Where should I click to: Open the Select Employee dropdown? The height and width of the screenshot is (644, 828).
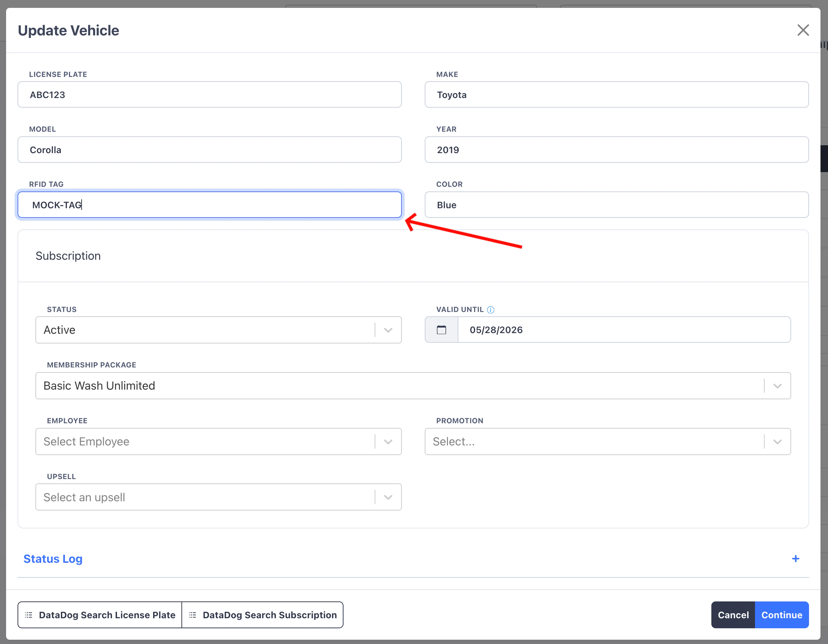[x=218, y=441]
